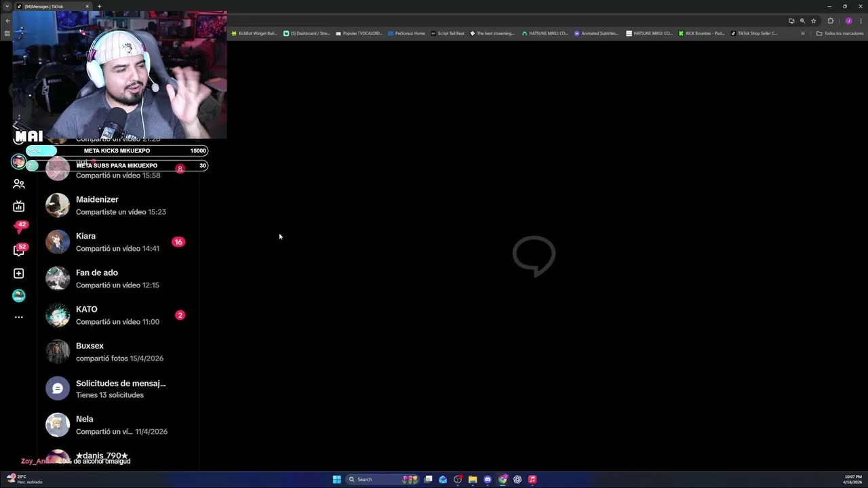This screenshot has height=488, width=868.
Task: Open the Windows Start menu
Action: 336,479
